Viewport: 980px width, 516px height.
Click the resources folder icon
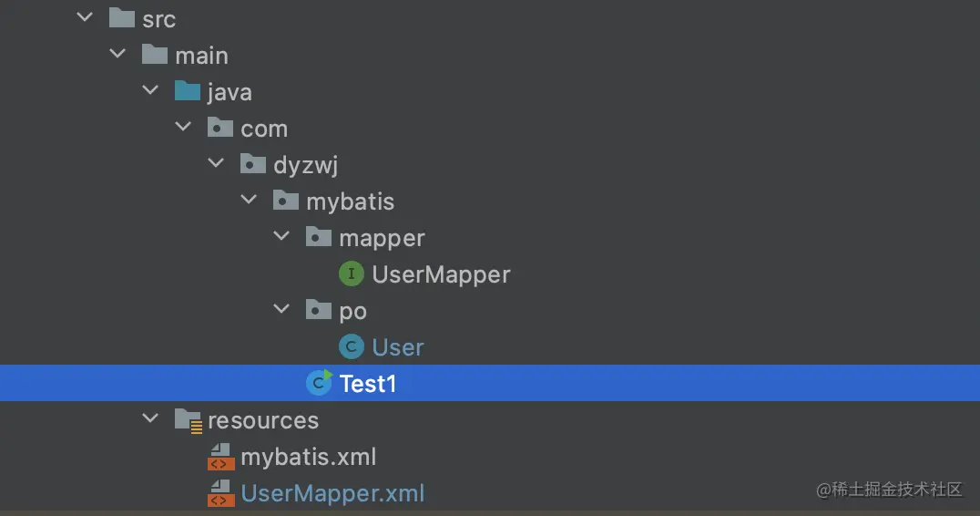pos(188,420)
